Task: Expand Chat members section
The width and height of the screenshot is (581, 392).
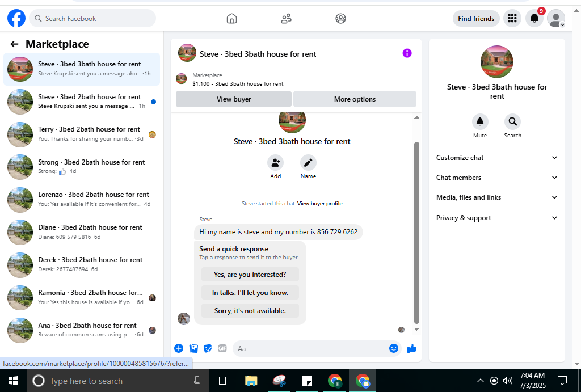Action: [x=496, y=178]
